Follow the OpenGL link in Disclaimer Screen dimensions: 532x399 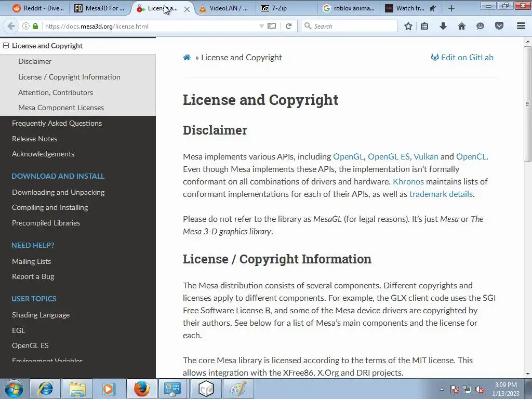pyautogui.click(x=349, y=156)
